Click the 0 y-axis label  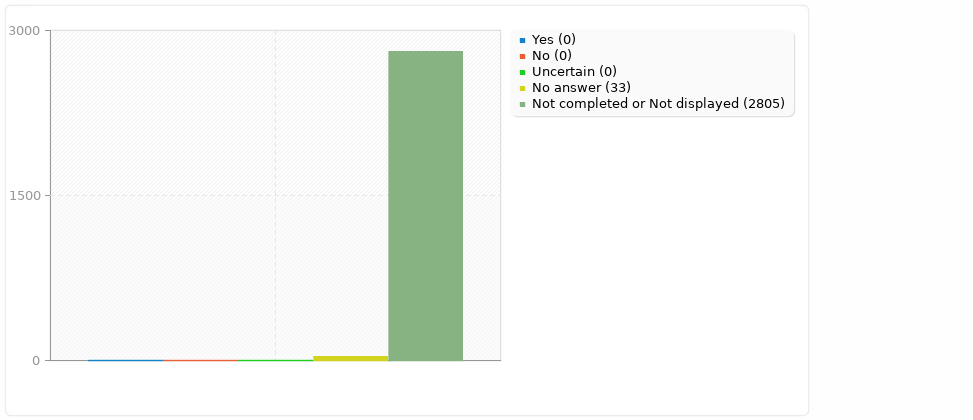coord(35,361)
